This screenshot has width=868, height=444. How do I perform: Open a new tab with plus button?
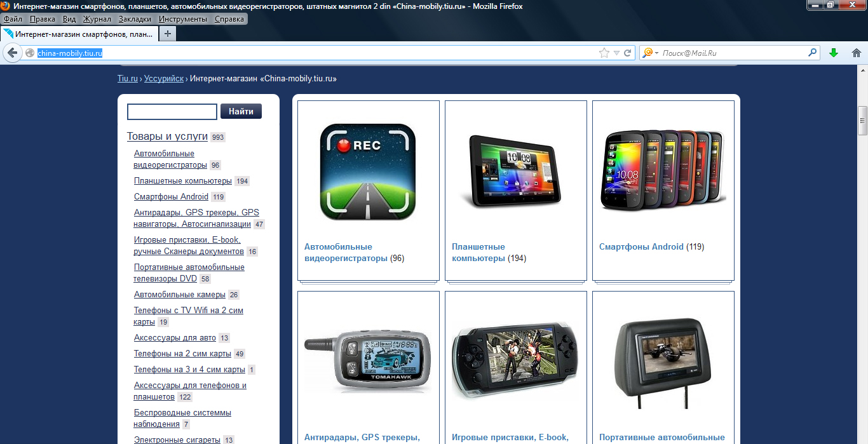pos(167,34)
